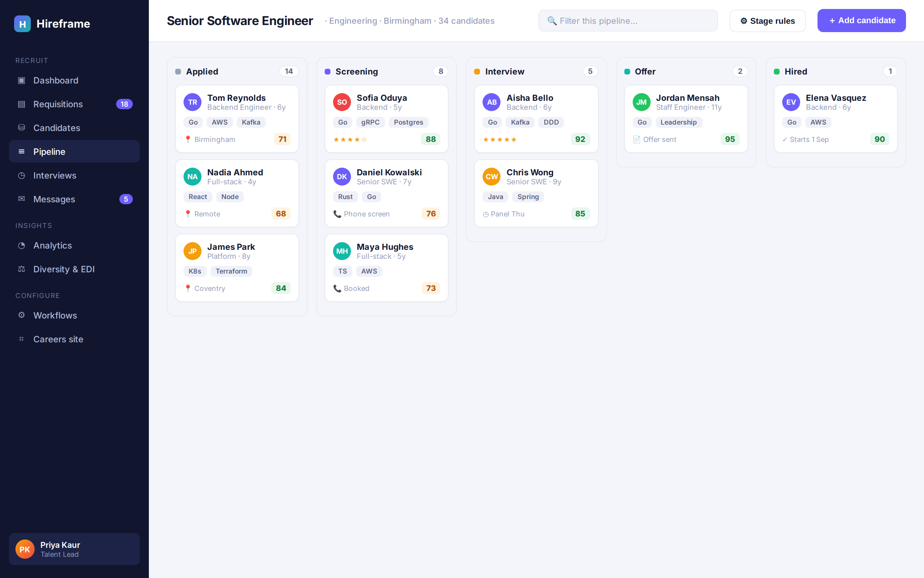
Task: Click the Applied count badge 14
Action: click(x=289, y=72)
